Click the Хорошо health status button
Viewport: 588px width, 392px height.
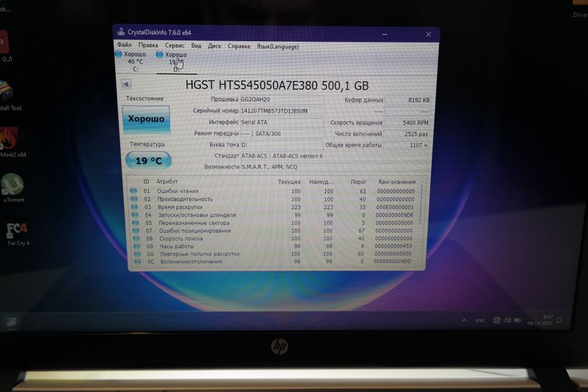tap(146, 119)
